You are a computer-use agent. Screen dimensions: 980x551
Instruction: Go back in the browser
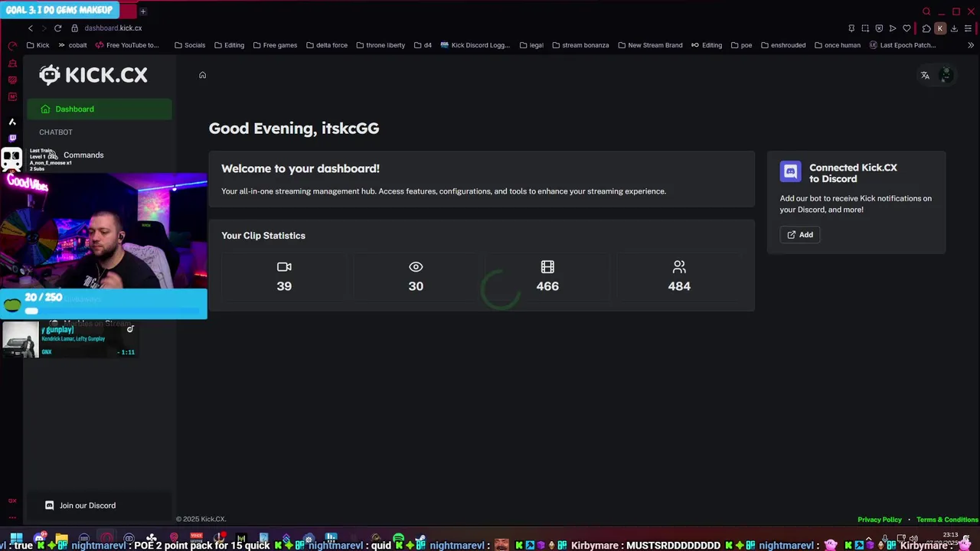pyautogui.click(x=31, y=28)
